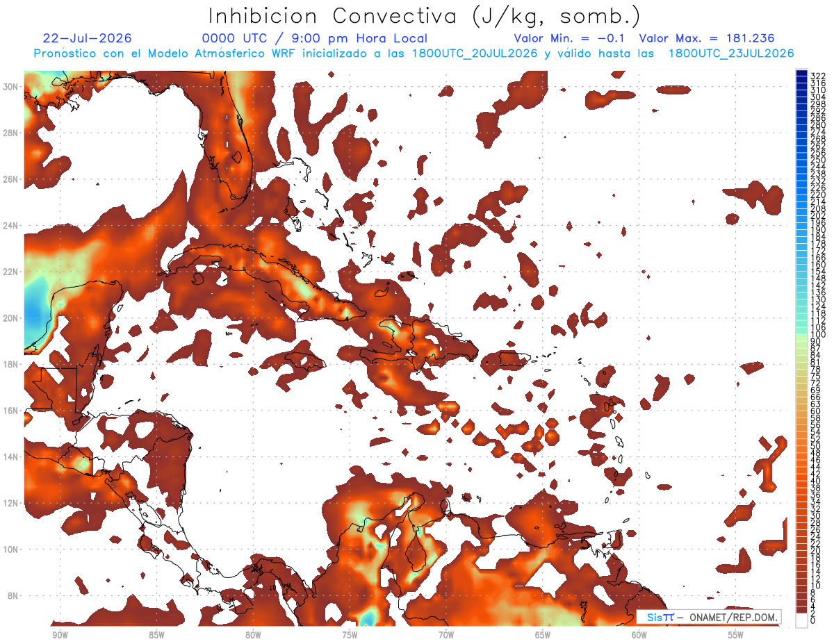The image size is (834, 644).
Task: Click the 'Valor Min. = -0.1' text
Action: pos(570,38)
